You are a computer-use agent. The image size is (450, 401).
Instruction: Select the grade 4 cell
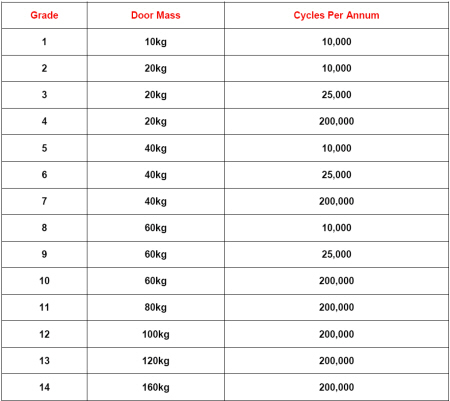(x=44, y=122)
